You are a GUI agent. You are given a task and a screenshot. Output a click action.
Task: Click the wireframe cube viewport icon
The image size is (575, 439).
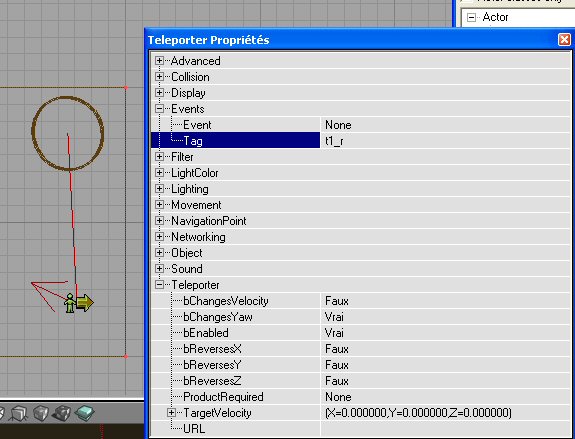tap(19, 413)
